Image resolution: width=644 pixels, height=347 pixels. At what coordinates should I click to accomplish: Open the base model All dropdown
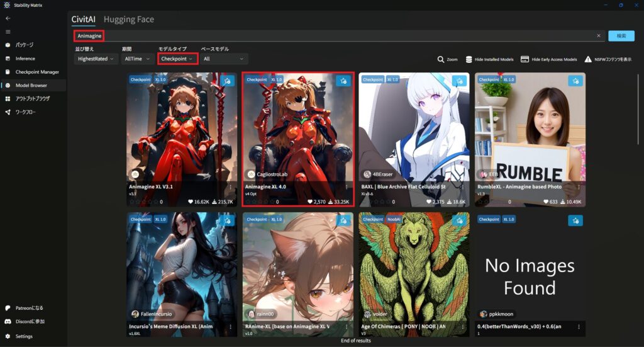click(x=224, y=59)
